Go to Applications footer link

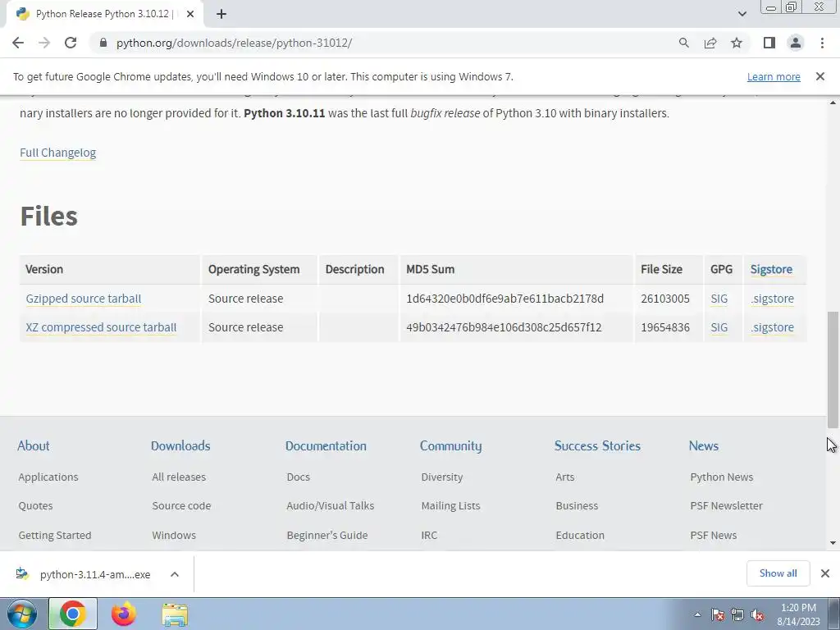coord(48,477)
